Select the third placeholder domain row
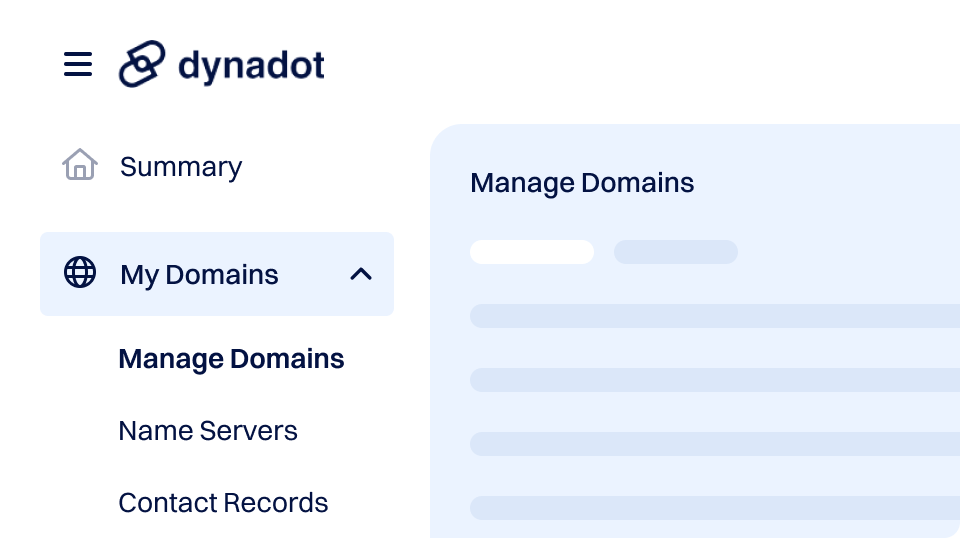The height and width of the screenshot is (538, 960). [714, 444]
